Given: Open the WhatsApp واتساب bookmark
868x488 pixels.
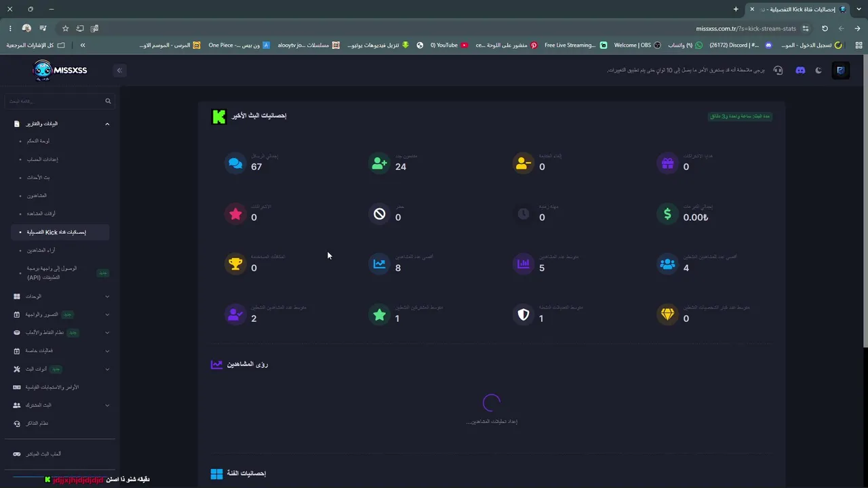Looking at the screenshot, I should point(686,45).
